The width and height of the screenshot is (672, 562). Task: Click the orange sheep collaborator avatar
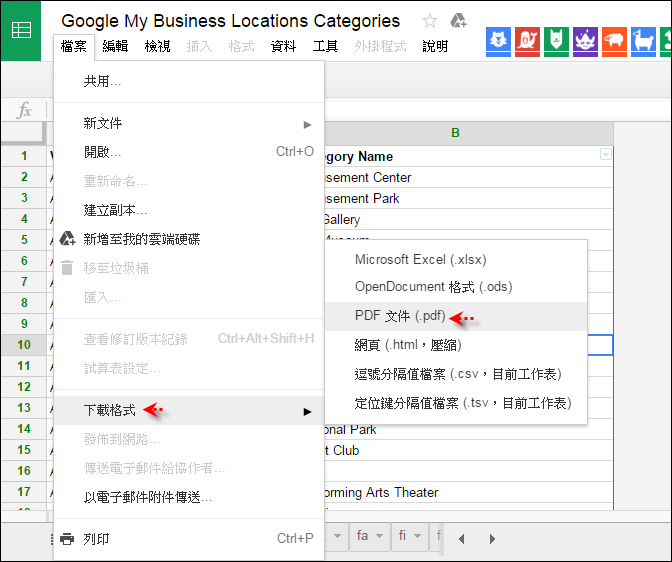[614, 42]
